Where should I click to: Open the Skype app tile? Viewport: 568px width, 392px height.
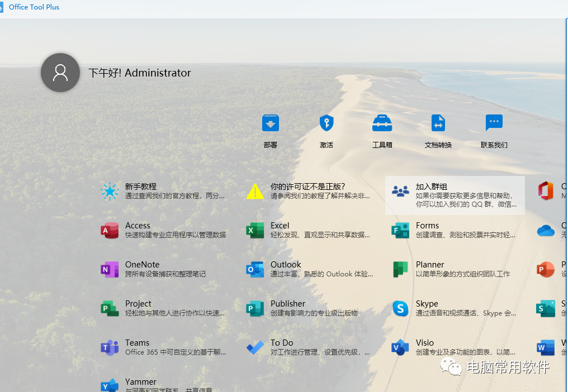click(x=455, y=308)
